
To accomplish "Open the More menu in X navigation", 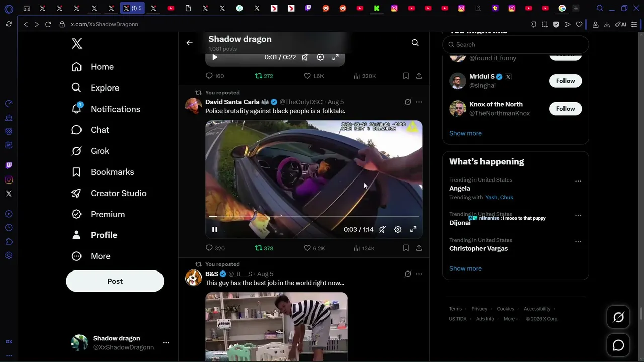I will [91, 256].
